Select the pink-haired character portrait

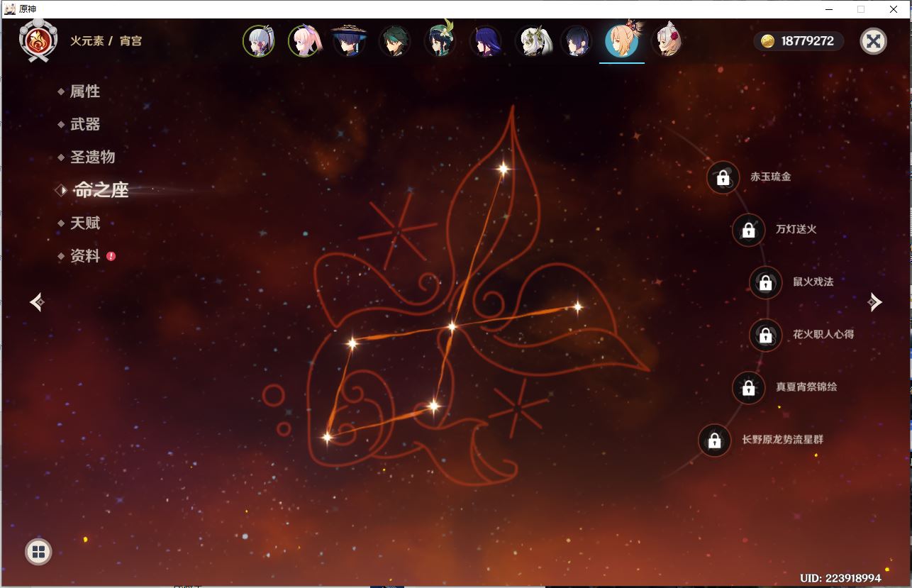(x=304, y=41)
